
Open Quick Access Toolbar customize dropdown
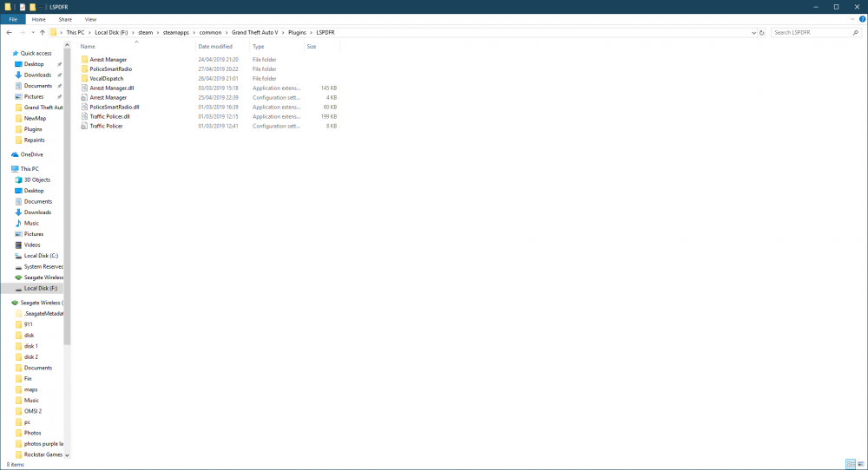(41, 7)
